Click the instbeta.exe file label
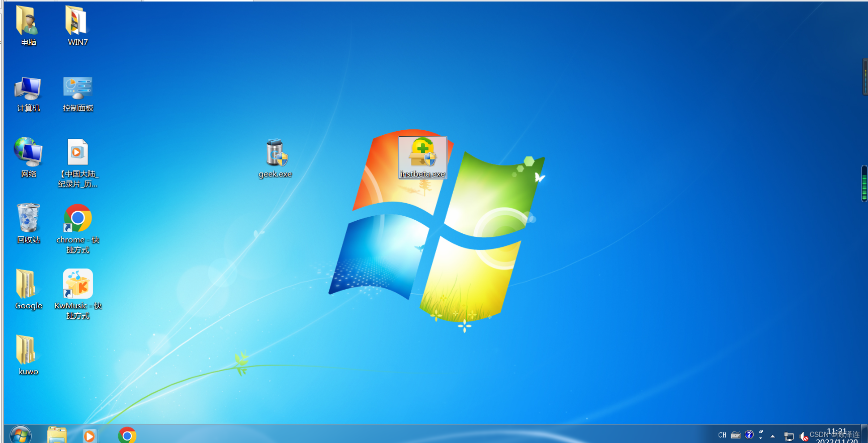The image size is (868, 443). [422, 174]
